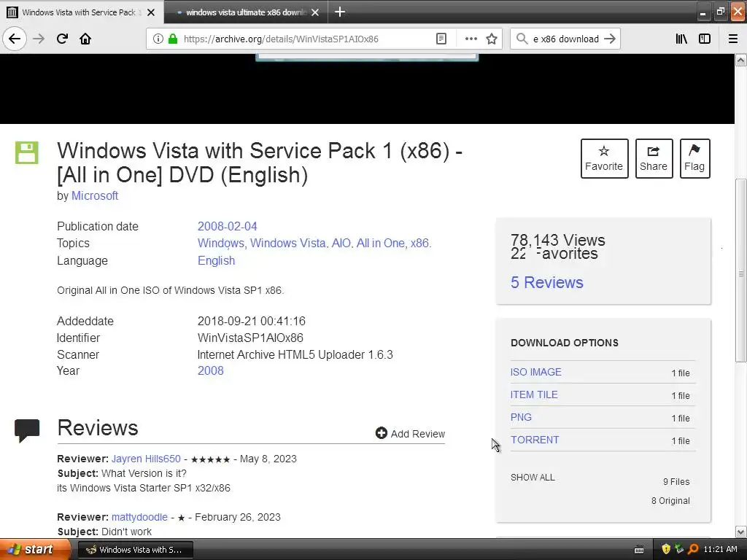Close the windows vista ultimate search tab

(x=315, y=12)
